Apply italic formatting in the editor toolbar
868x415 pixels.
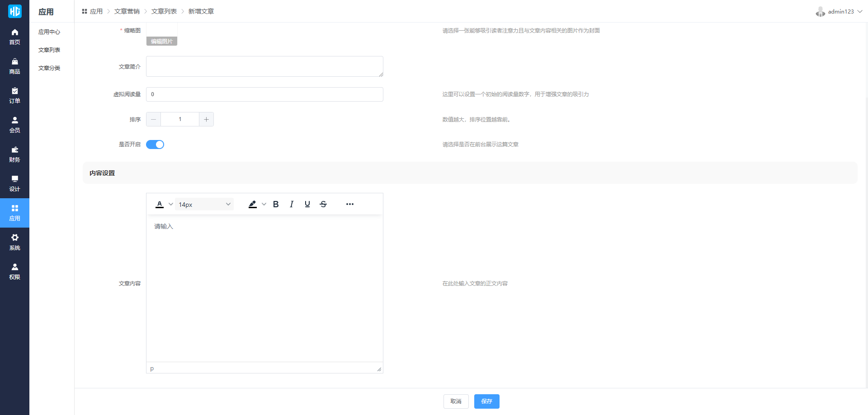[x=292, y=204]
